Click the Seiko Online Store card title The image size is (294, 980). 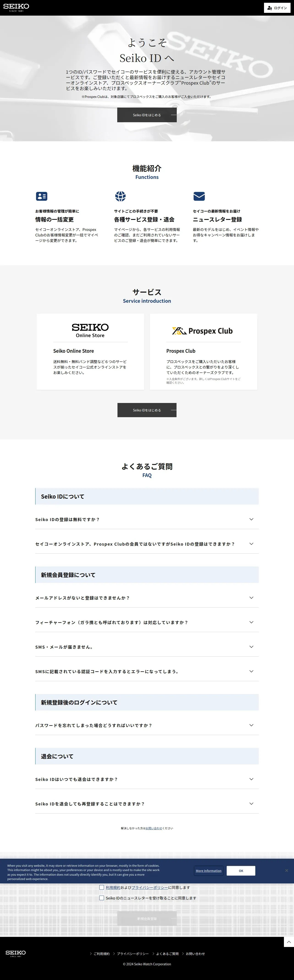click(73, 351)
